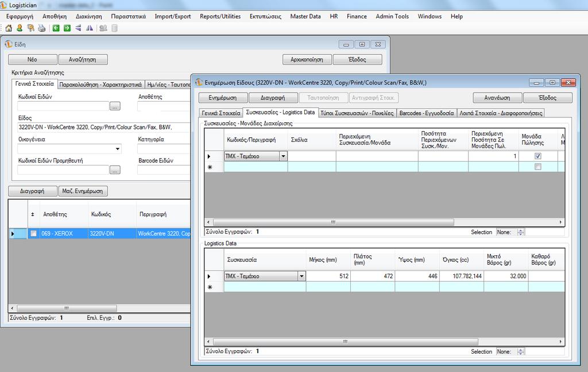Switch to Barcodes - Εγγυοδοσία tab

(427, 113)
